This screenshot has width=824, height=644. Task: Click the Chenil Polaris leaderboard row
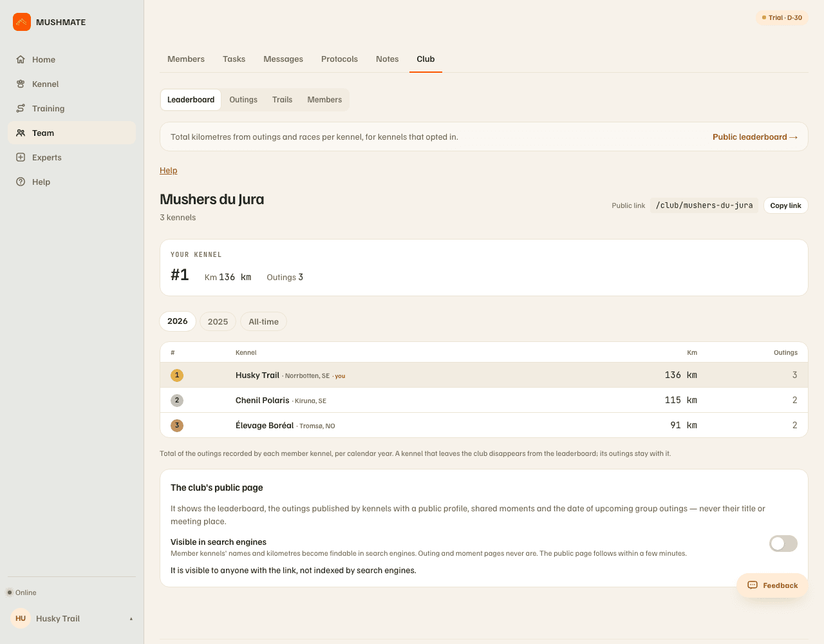(484, 400)
